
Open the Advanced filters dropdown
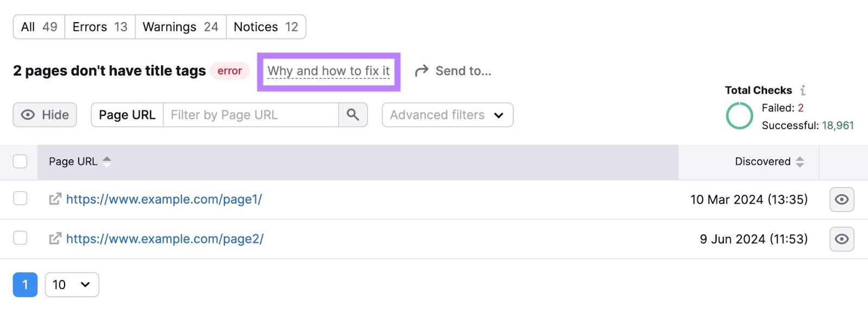(446, 115)
